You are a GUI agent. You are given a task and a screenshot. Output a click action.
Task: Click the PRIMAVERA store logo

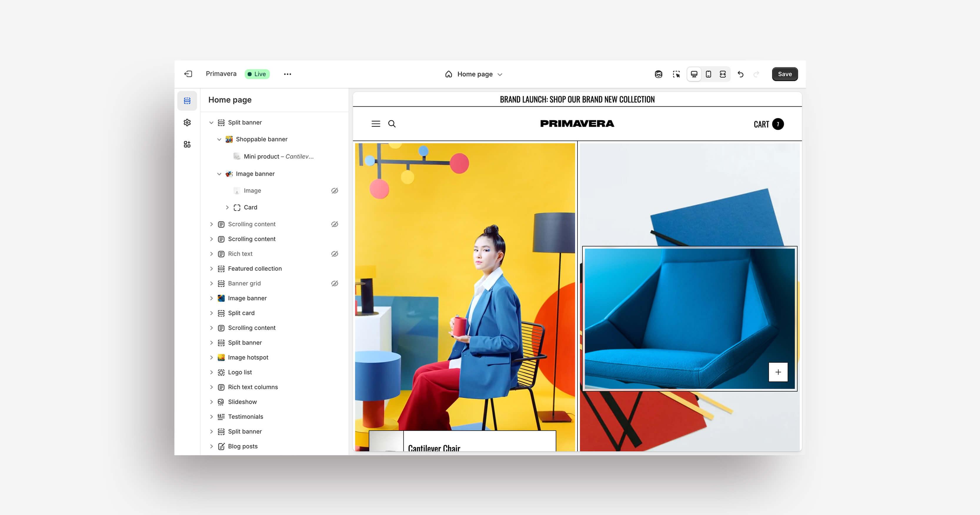577,124
